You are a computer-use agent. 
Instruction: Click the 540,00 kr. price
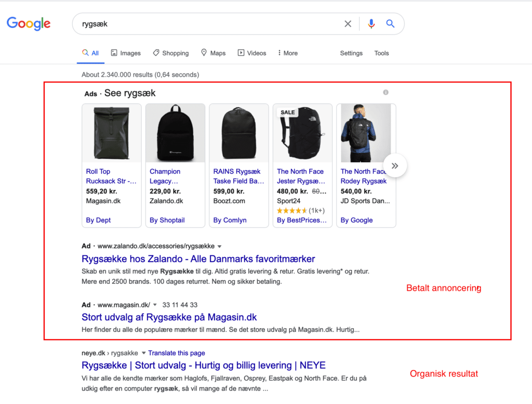click(356, 191)
